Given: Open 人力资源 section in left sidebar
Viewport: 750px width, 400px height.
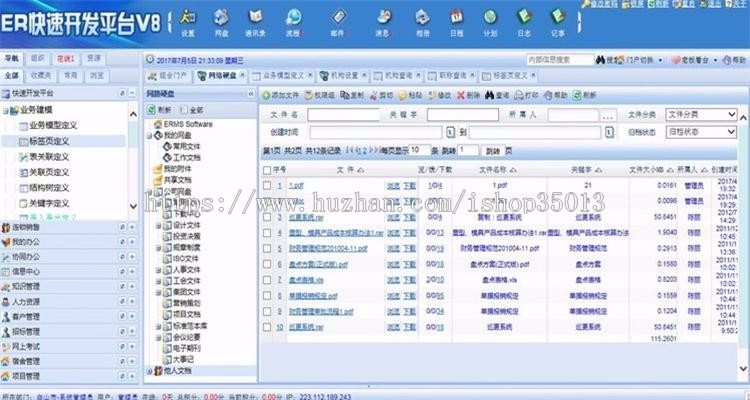Looking at the screenshot, I should (27, 302).
